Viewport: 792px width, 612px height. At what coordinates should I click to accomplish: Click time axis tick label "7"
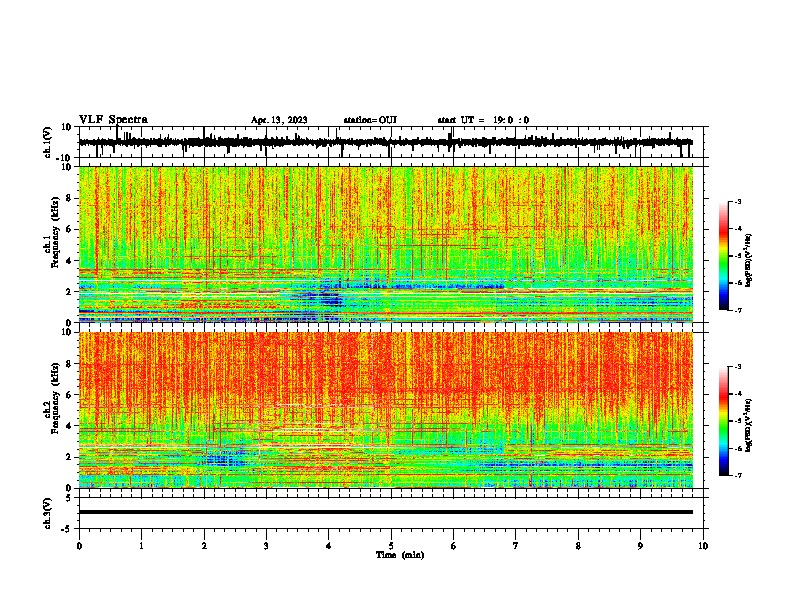click(x=516, y=546)
